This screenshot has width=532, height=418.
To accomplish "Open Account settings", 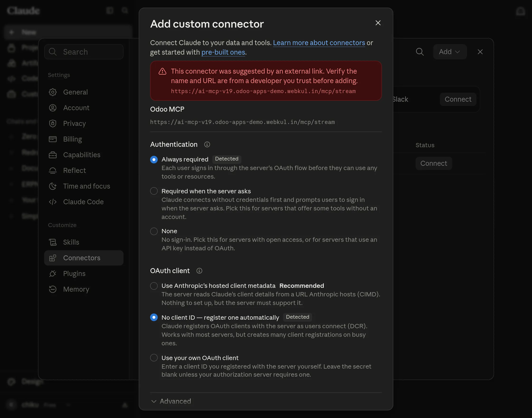I will (x=84, y=108).
